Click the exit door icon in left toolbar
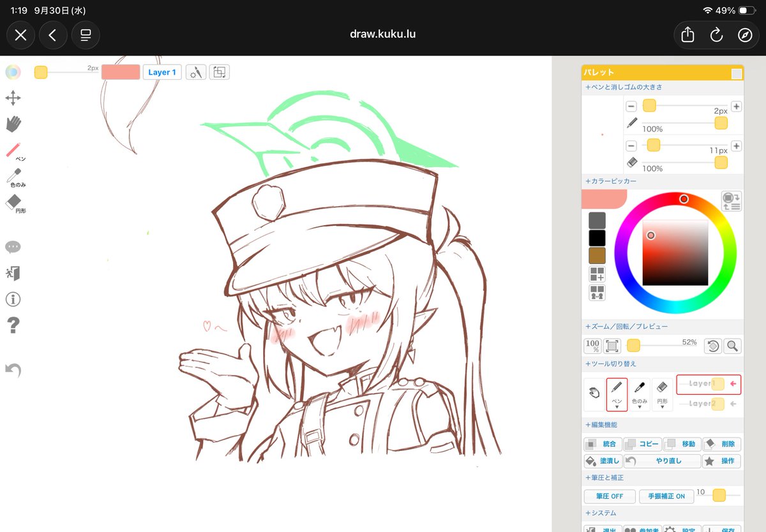 click(x=13, y=273)
